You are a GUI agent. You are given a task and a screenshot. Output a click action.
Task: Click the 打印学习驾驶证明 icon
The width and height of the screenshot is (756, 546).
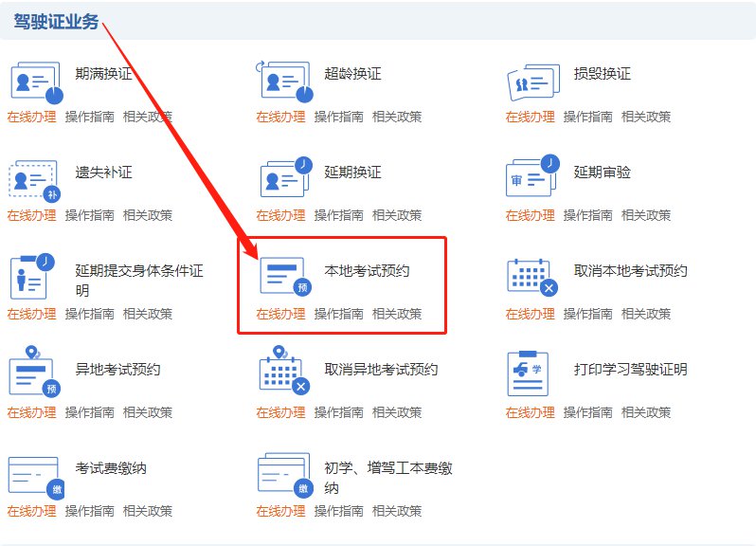pos(528,373)
